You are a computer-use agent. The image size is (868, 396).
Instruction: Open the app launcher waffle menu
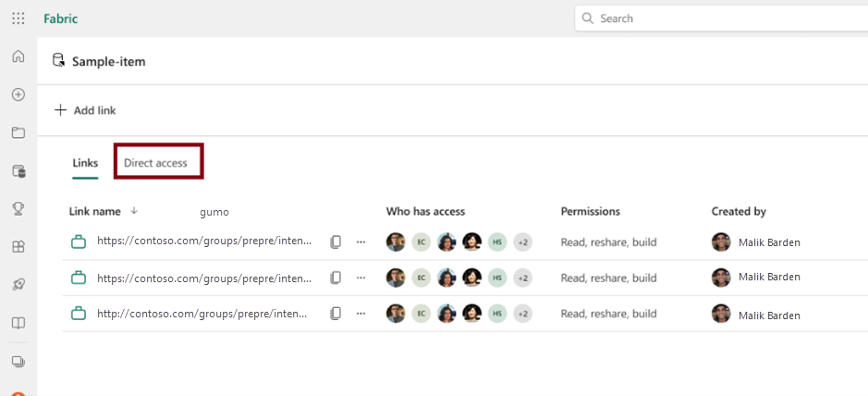coord(18,19)
